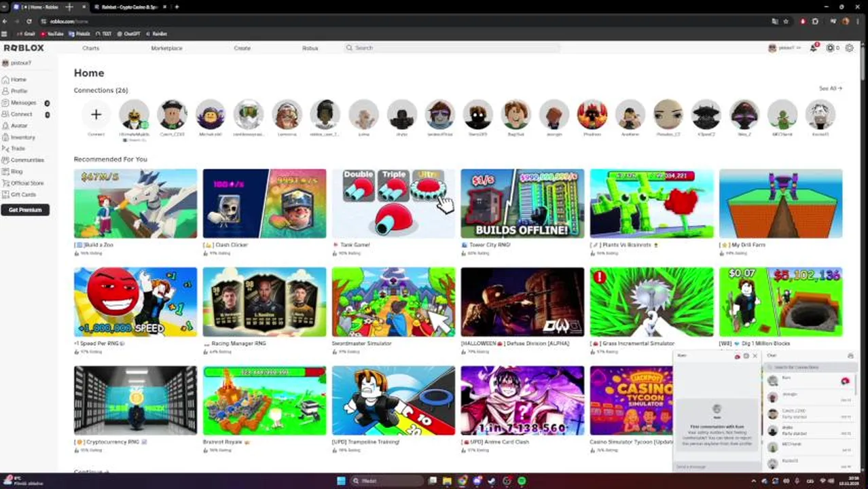Open the Robux menu item

point(310,48)
